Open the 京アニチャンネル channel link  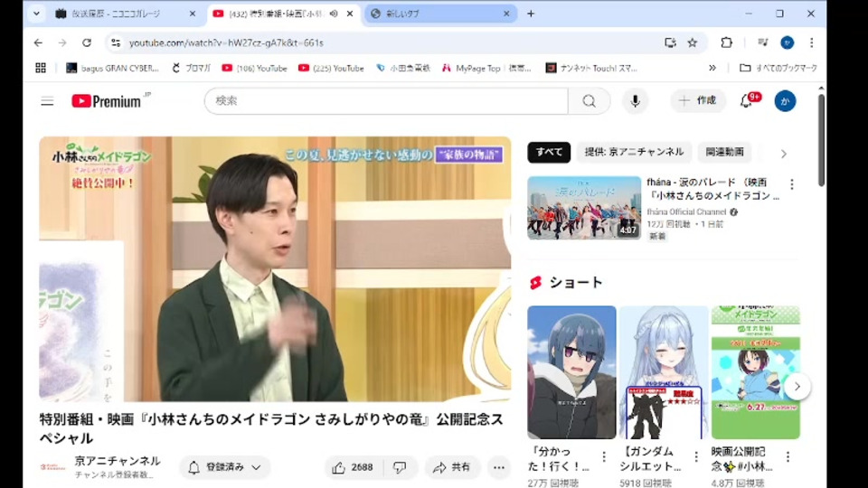pos(118,461)
